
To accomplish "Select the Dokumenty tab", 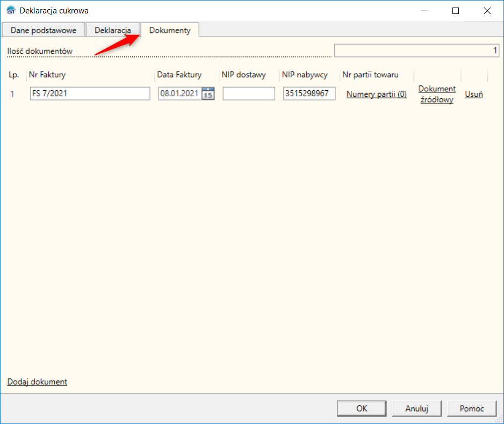I will pos(170,30).
